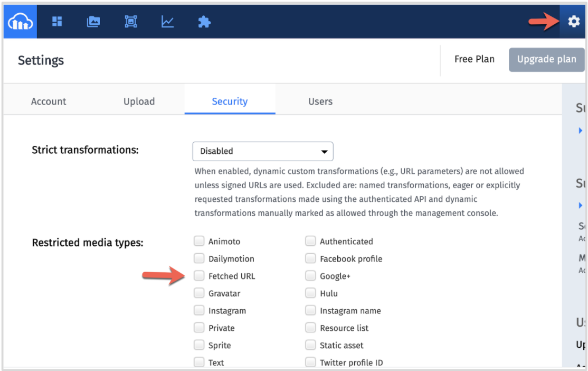Open the Dashboard grid icon
This screenshot has width=588, height=371.
(x=57, y=22)
